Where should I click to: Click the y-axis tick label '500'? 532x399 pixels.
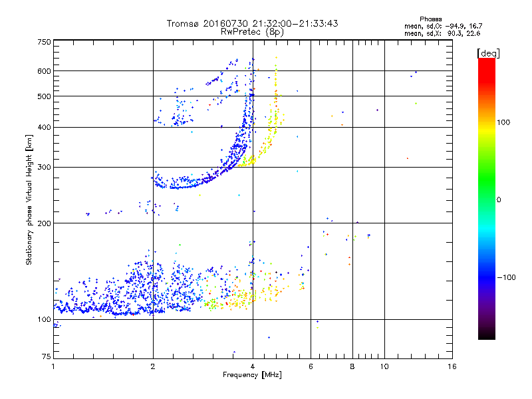pyautogui.click(x=44, y=96)
